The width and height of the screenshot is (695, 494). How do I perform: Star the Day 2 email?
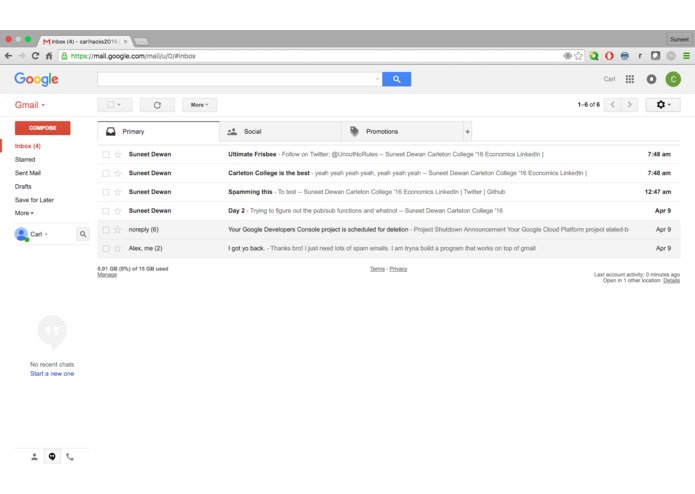pyautogui.click(x=118, y=211)
